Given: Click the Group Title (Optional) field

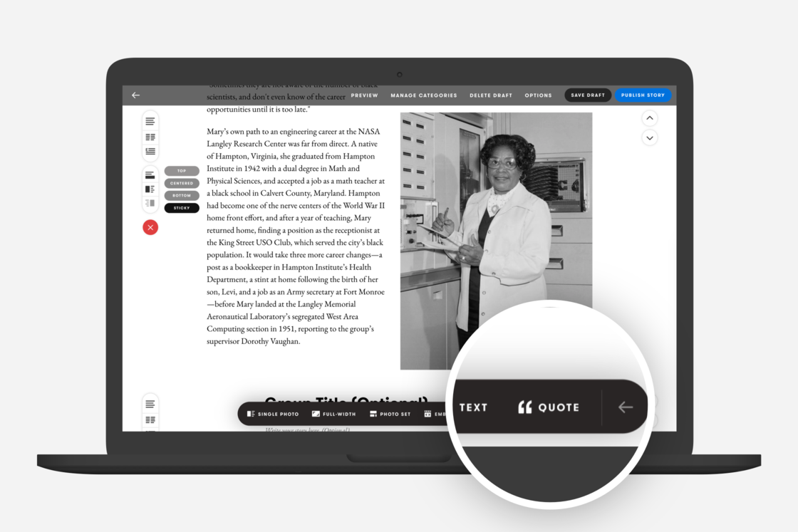Looking at the screenshot, I should pos(346,400).
